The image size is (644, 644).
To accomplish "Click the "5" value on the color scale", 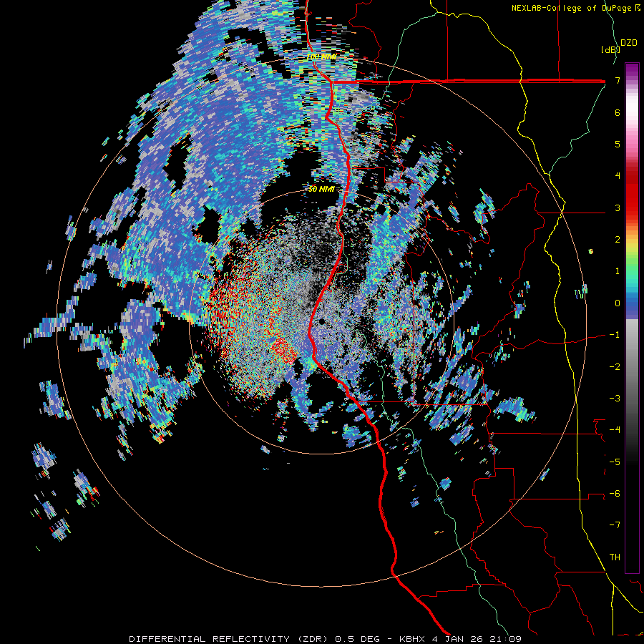I will [x=618, y=144].
